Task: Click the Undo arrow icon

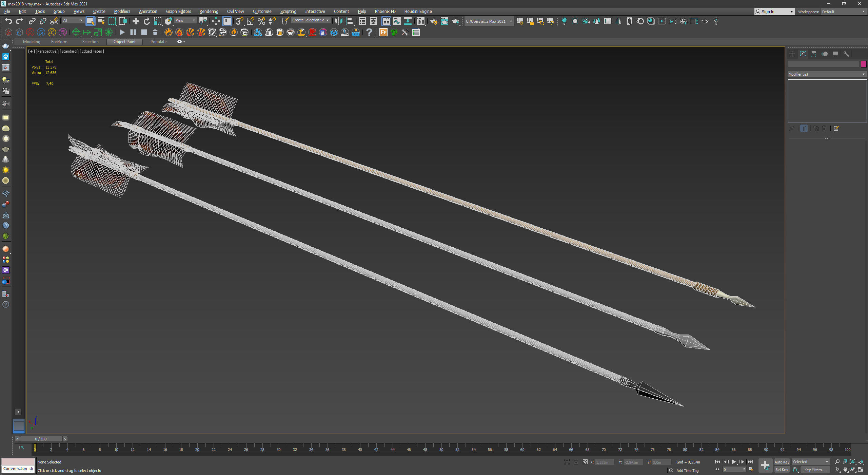Action: pyautogui.click(x=8, y=21)
